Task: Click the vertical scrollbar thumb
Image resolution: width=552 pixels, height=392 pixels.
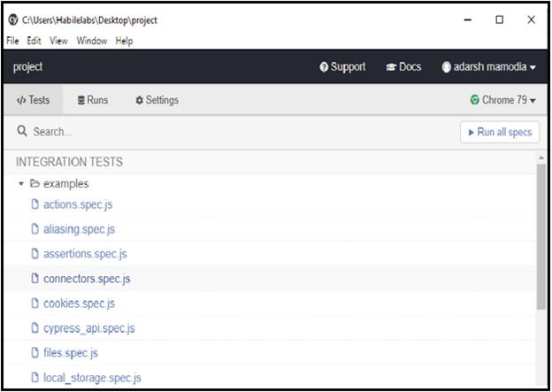Action: [x=541, y=238]
